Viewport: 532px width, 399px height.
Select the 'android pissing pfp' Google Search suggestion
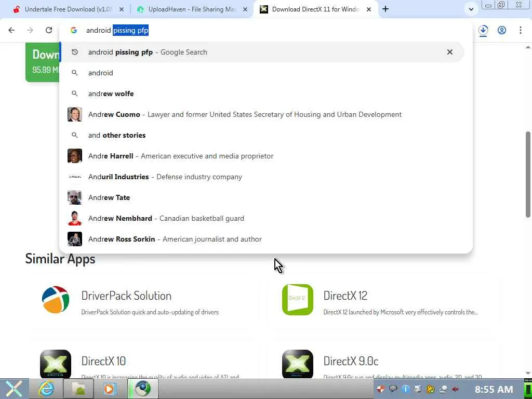[262, 52]
